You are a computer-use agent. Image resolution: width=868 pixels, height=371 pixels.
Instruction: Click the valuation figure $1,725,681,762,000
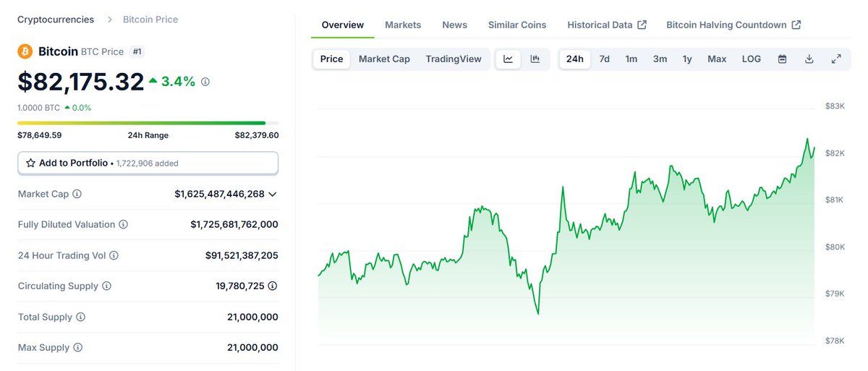(x=234, y=225)
